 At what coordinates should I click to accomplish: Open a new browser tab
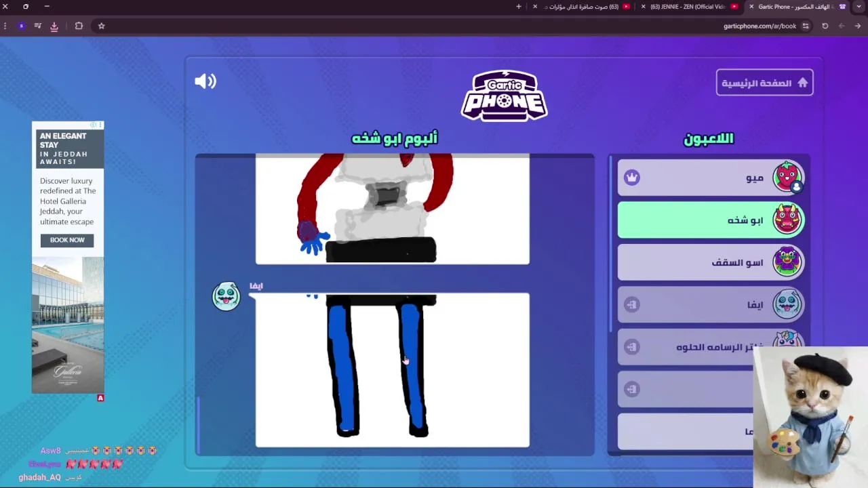[519, 7]
